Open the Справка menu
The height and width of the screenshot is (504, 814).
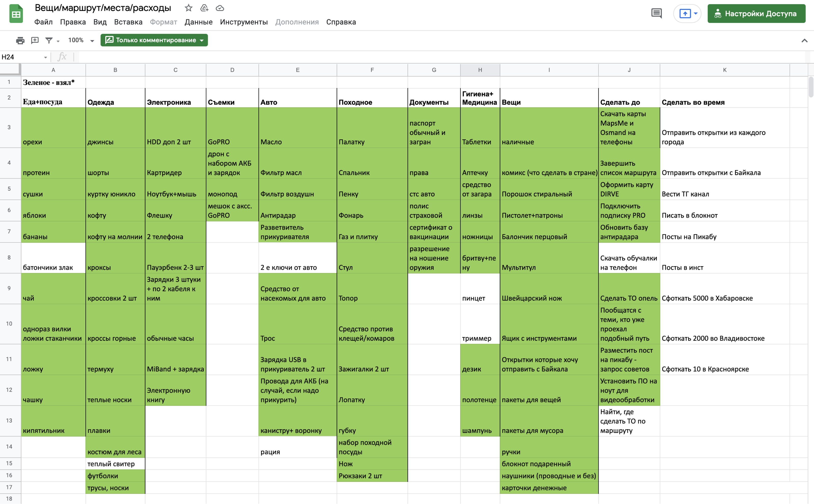coord(341,22)
